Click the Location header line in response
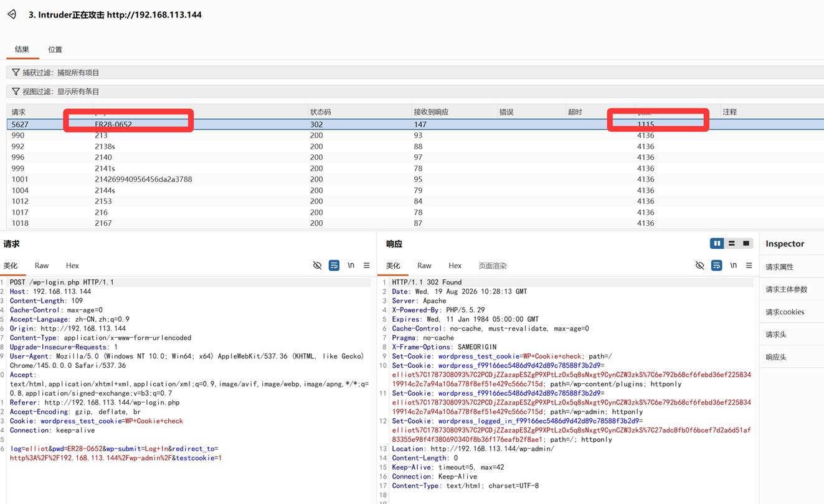Viewport: 824px width, 504px height. point(473,449)
